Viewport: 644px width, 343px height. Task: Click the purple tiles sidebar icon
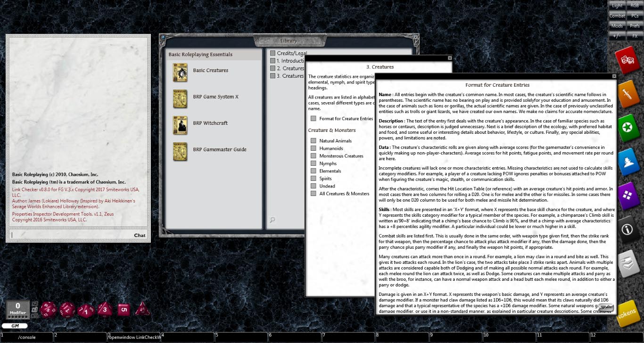pos(629,196)
